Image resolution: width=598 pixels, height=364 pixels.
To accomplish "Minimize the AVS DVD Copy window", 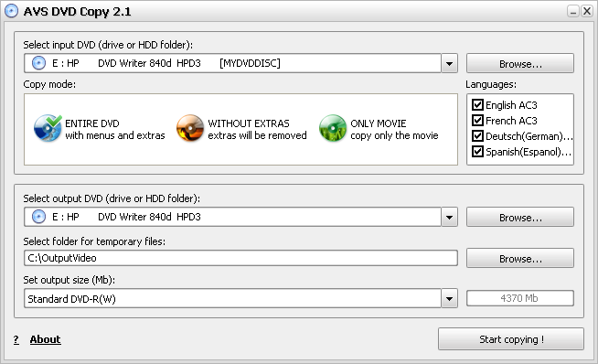I will pos(572,12).
